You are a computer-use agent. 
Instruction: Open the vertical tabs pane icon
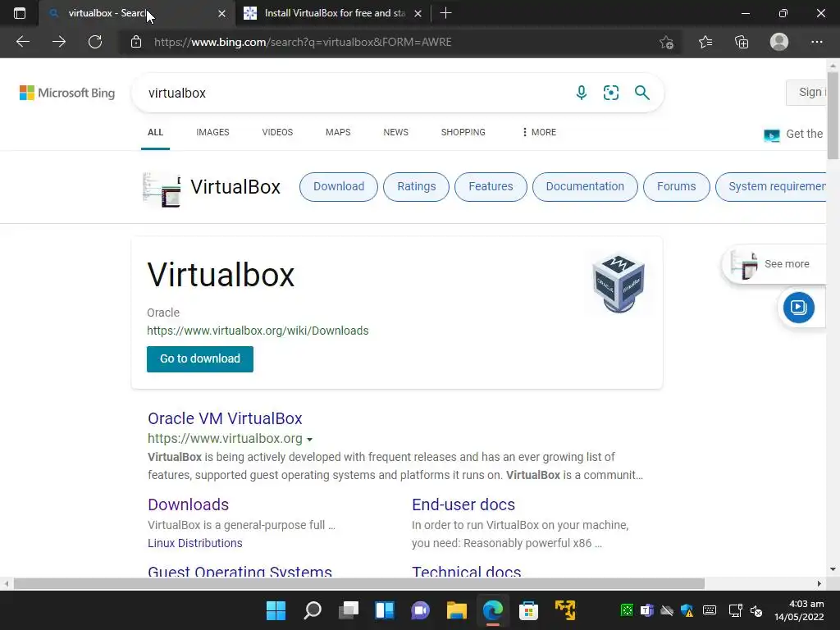(x=20, y=13)
